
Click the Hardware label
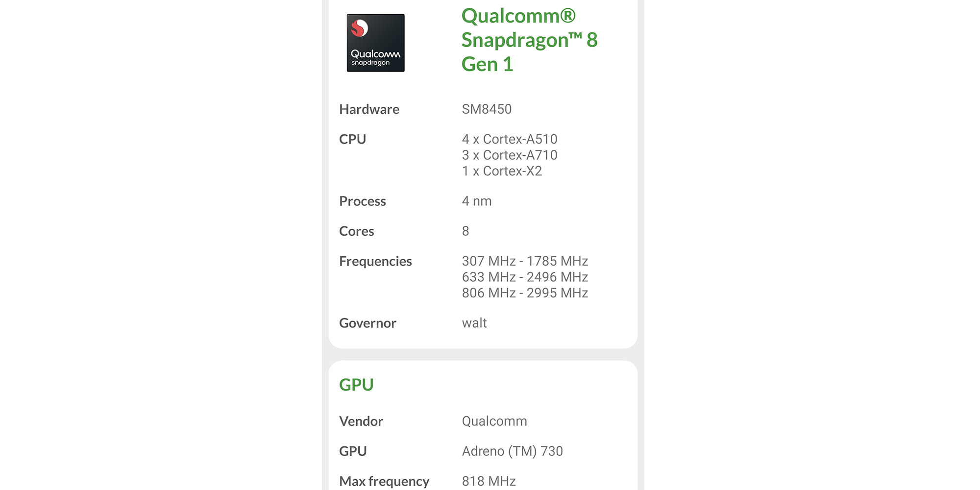pos(369,109)
